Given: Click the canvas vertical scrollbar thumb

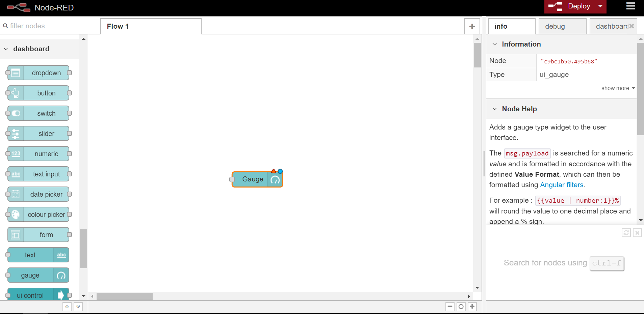Looking at the screenshot, I should click(477, 55).
